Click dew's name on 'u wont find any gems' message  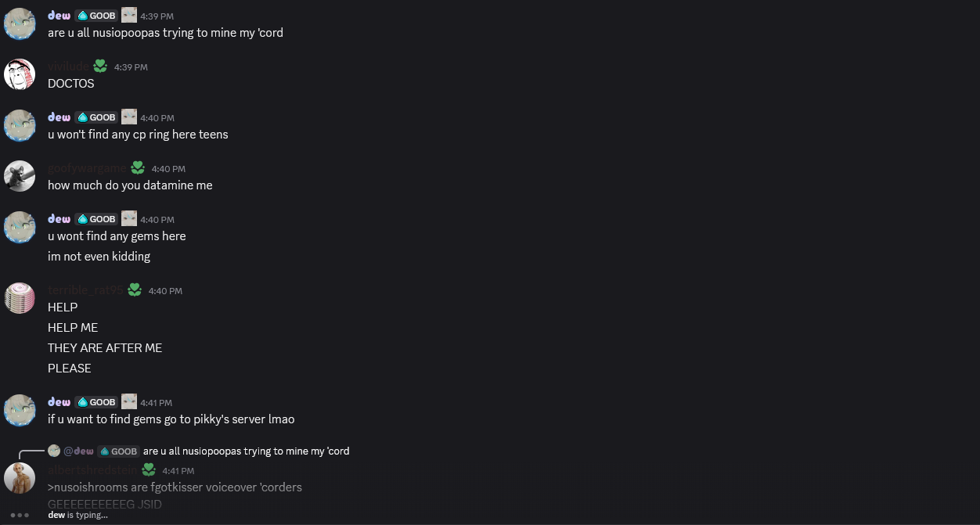coord(59,219)
